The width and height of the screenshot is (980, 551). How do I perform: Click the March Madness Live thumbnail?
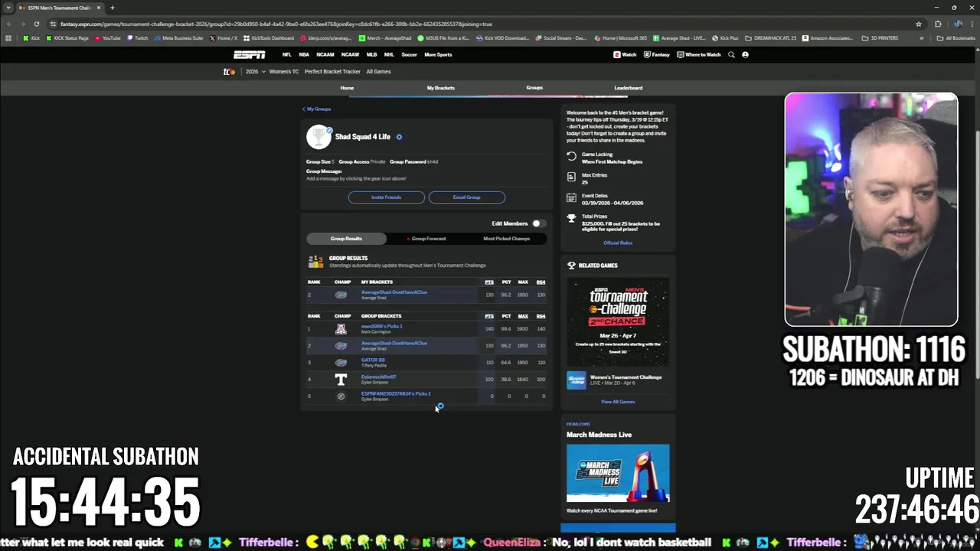point(618,473)
